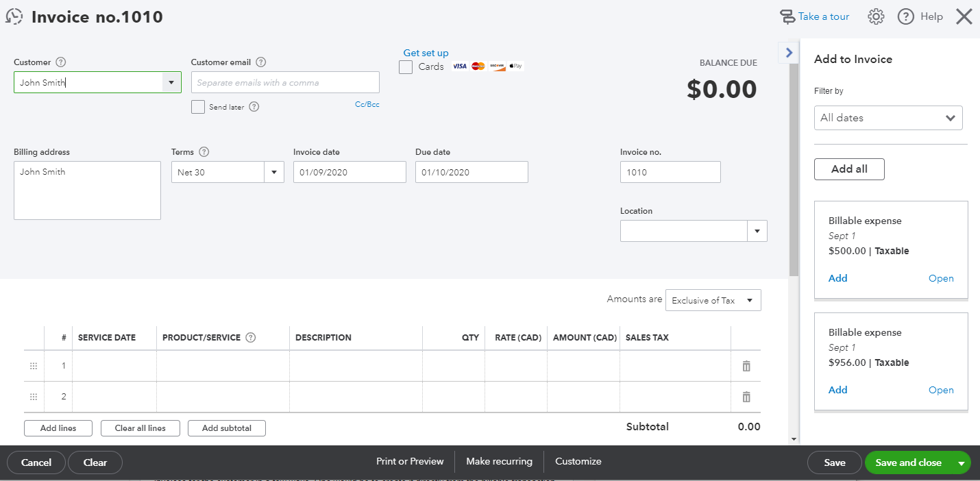This screenshot has width=980, height=481.
Task: Click the Customer email help icon
Action: 260,62
